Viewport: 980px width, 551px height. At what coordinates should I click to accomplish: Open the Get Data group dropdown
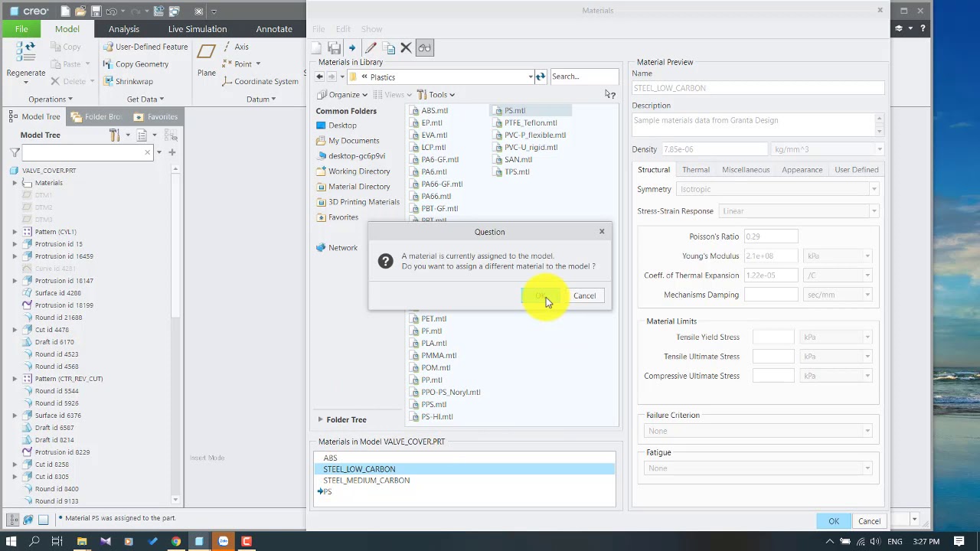(145, 99)
